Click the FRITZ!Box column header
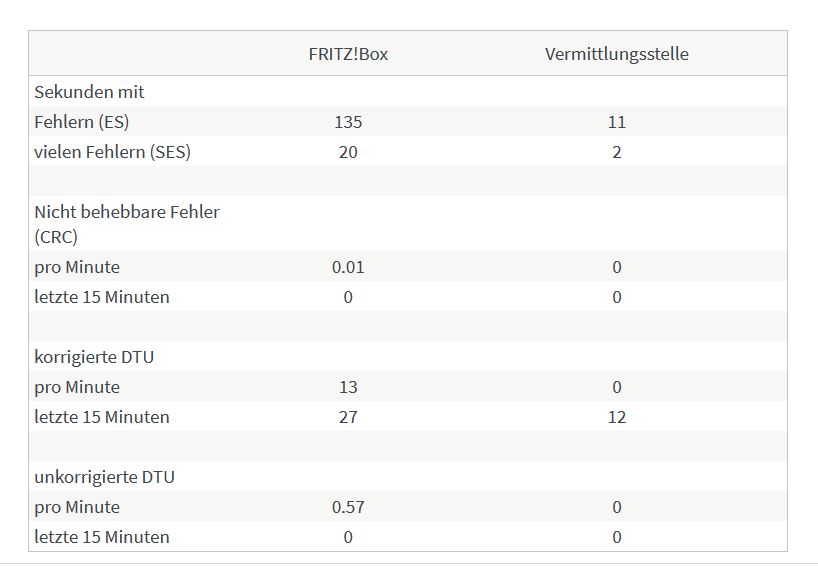 [x=348, y=54]
